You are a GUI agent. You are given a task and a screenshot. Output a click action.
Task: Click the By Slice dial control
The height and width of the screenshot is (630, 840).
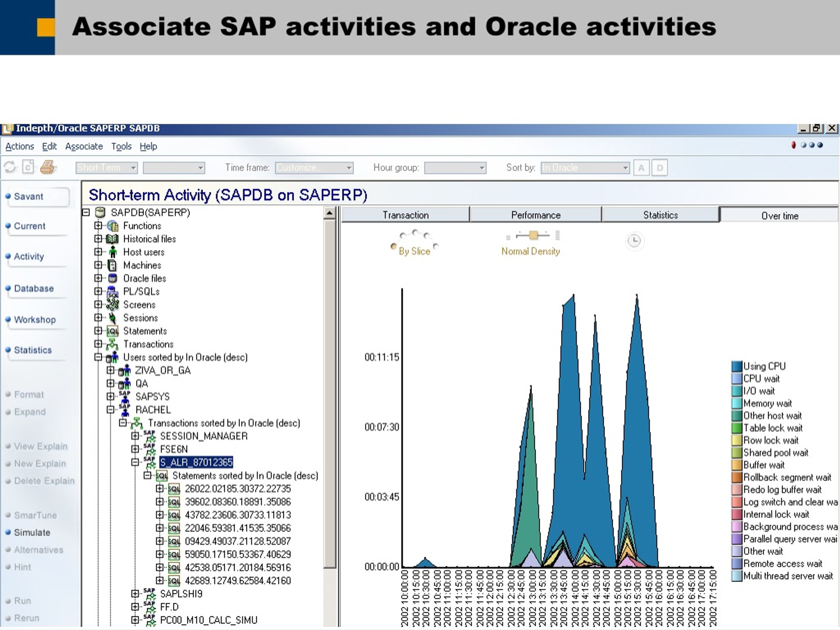click(415, 243)
